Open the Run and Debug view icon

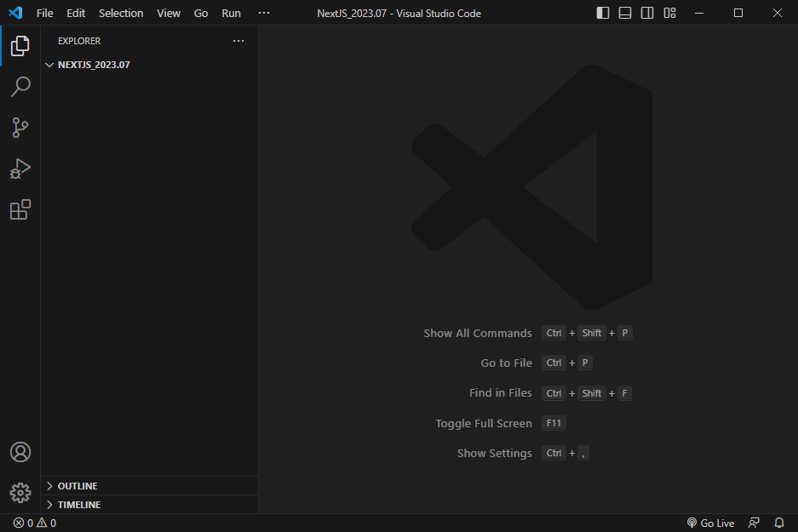click(20, 169)
